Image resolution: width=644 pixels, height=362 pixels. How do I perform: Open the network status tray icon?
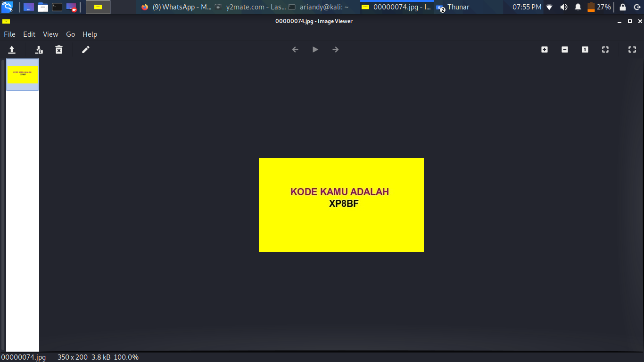coord(549,7)
